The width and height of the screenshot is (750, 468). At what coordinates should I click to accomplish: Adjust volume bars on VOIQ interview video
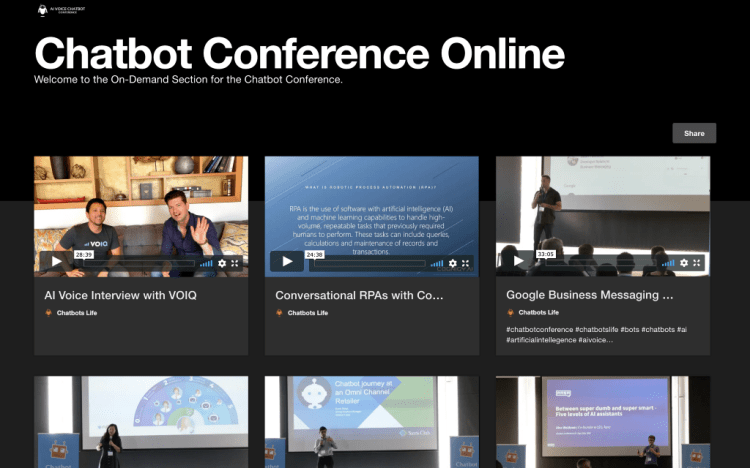coord(206,263)
